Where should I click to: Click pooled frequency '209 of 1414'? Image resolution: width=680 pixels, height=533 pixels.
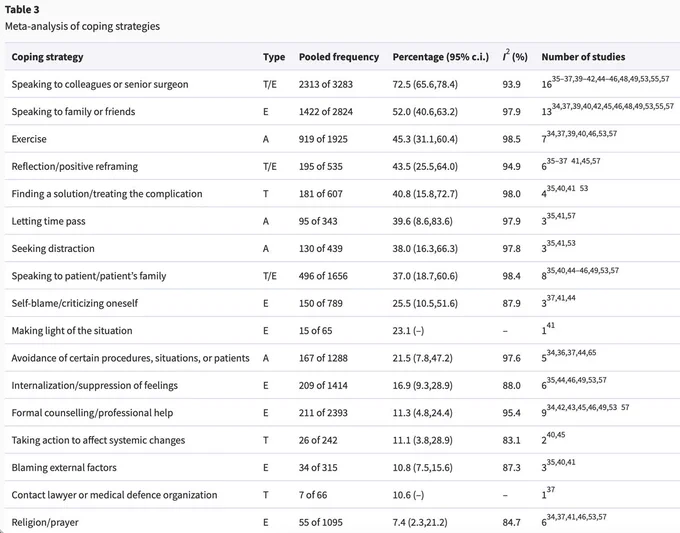point(323,386)
